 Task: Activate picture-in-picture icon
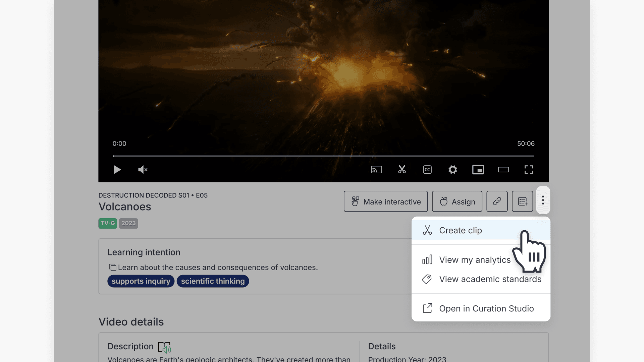pos(478,170)
